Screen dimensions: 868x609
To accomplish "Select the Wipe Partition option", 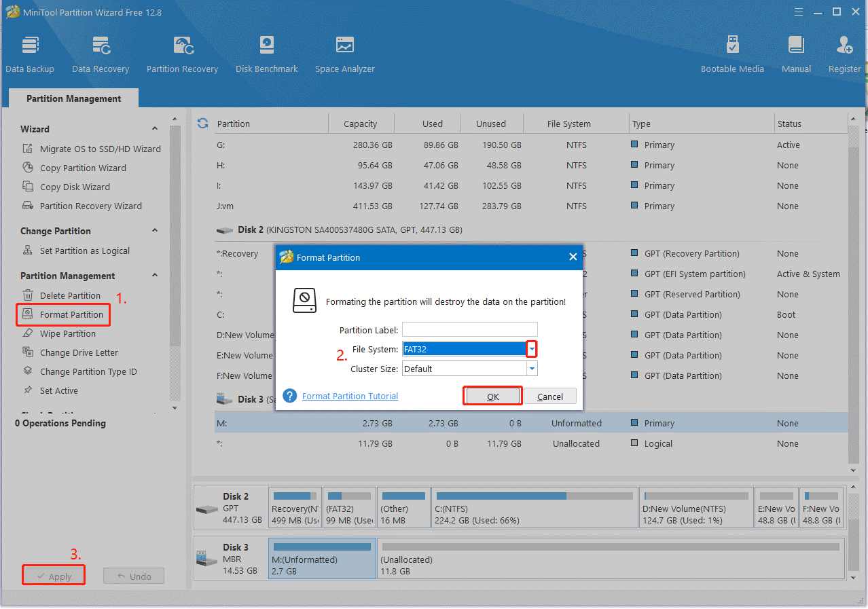I will tap(69, 333).
